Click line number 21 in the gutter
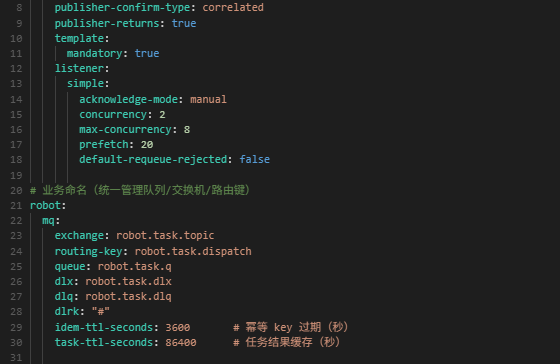Screen dimensions: 560x364 16,206
